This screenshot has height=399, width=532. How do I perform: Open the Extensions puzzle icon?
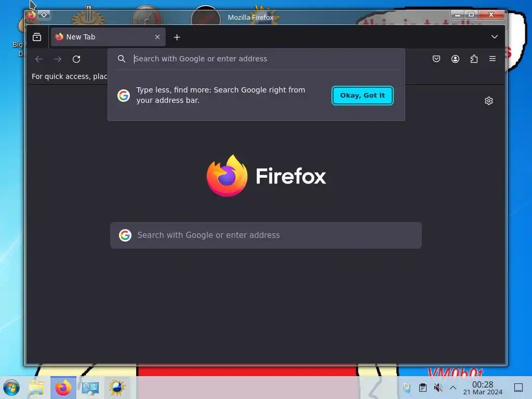tap(474, 59)
